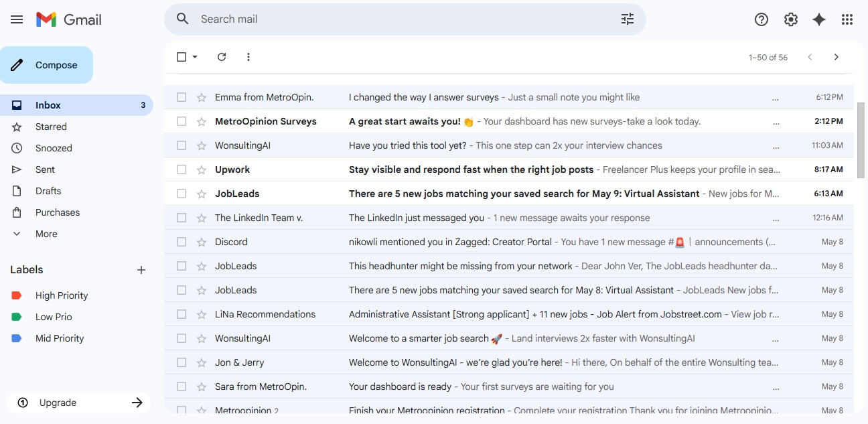Star The LinkedIn Team v. email
Image resolution: width=868 pixels, height=424 pixels.
pyautogui.click(x=202, y=218)
